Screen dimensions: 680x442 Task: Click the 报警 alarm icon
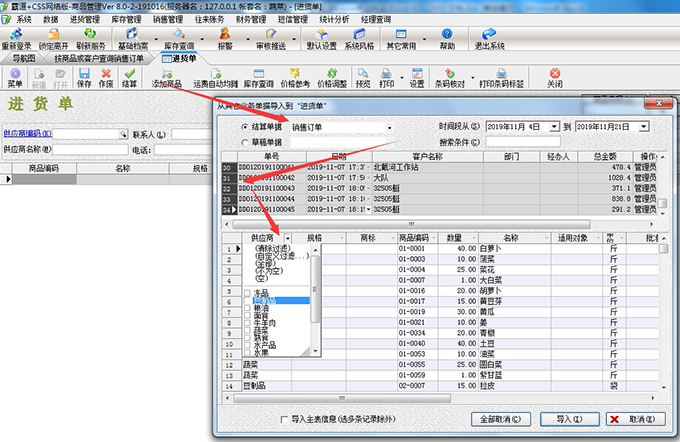[x=225, y=33]
